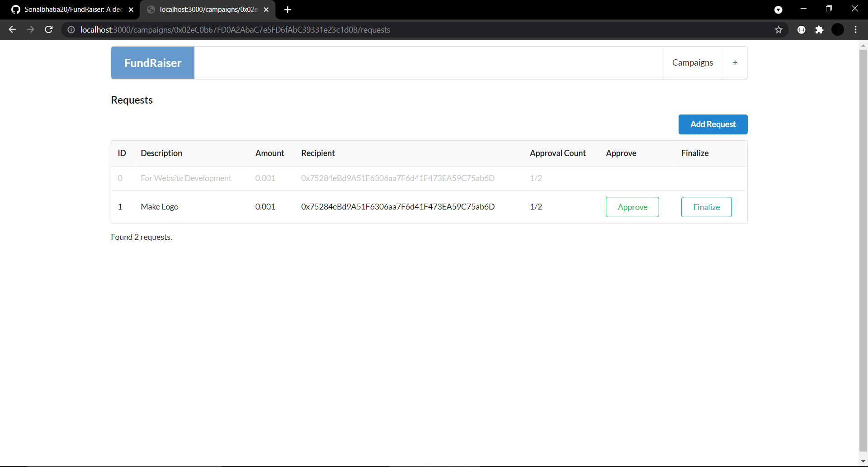Click the Add Request button
The image size is (868, 467).
point(713,124)
